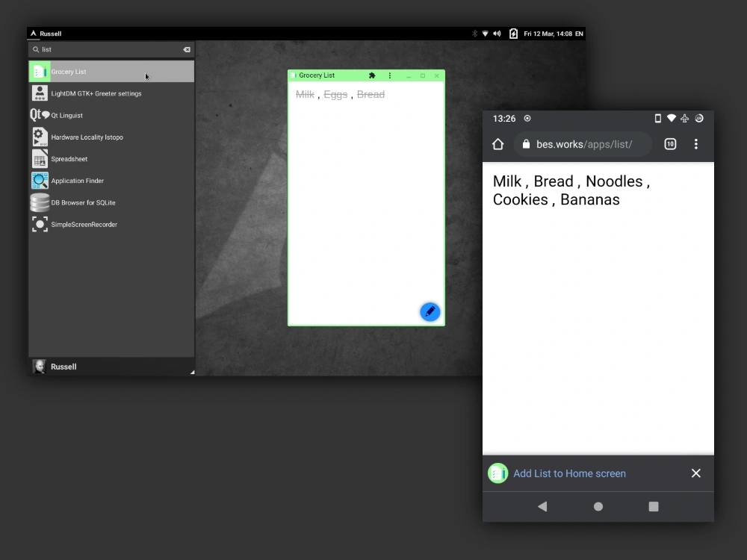The image size is (747, 560).
Task: Open the tab switcher showing 10 tabs
Action: (x=670, y=144)
